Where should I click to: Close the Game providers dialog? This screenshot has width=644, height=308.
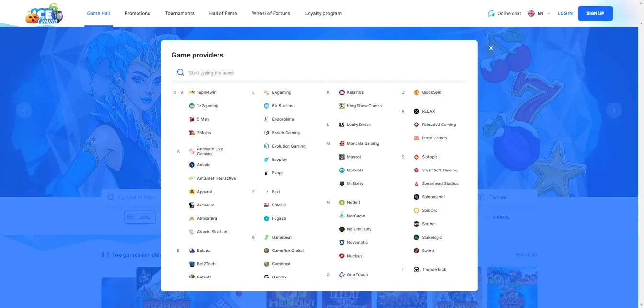[x=491, y=48]
